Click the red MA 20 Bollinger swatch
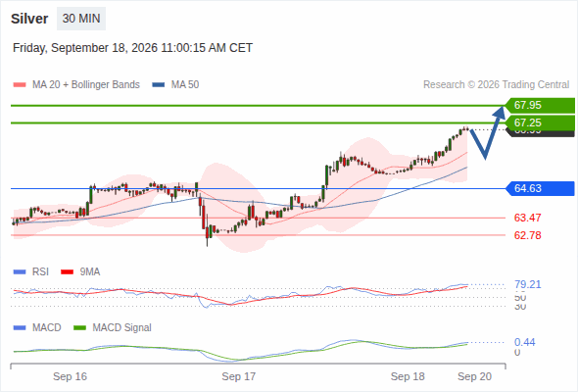The height and width of the screenshot is (392, 578). click(20, 85)
